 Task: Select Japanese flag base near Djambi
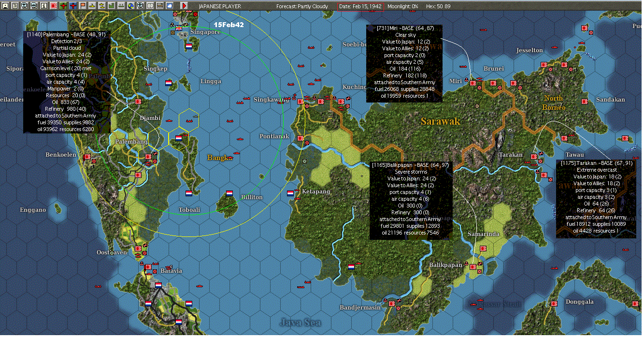click(x=138, y=102)
